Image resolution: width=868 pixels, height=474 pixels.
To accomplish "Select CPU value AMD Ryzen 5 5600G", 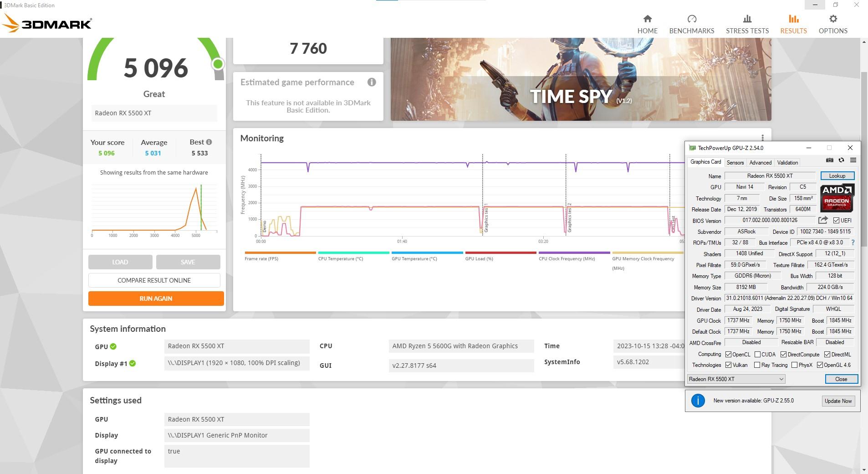I will (461, 346).
